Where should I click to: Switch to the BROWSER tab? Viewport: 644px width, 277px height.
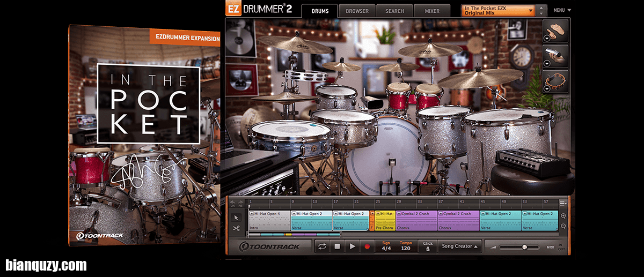click(357, 11)
